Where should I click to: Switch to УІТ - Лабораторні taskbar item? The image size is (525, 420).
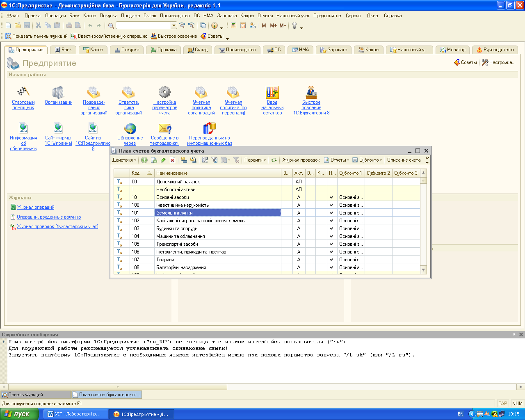[x=75, y=414]
